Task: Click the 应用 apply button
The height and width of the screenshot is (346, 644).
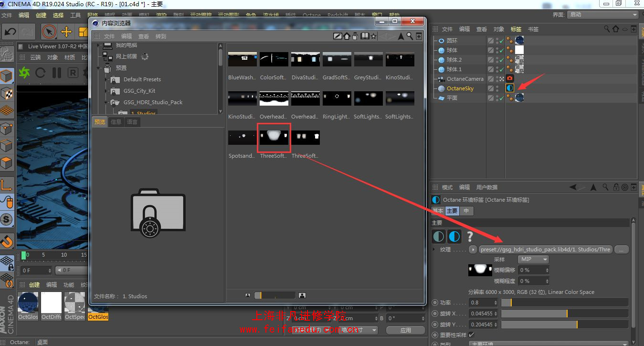Action: click(405, 330)
